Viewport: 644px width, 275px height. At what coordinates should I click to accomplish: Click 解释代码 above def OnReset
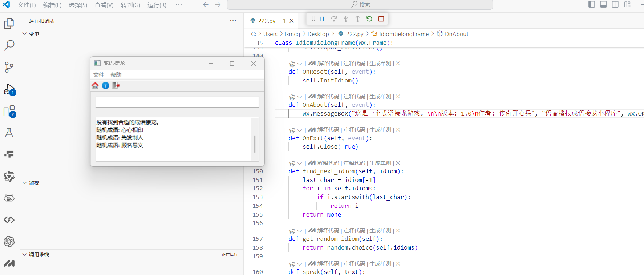[328, 64]
